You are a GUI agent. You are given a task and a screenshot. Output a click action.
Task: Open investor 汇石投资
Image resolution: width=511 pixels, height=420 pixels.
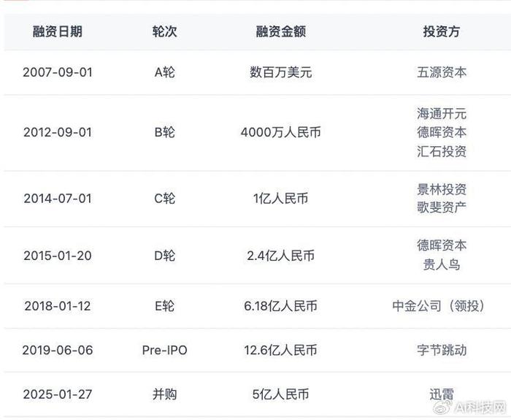pyautogui.click(x=442, y=151)
